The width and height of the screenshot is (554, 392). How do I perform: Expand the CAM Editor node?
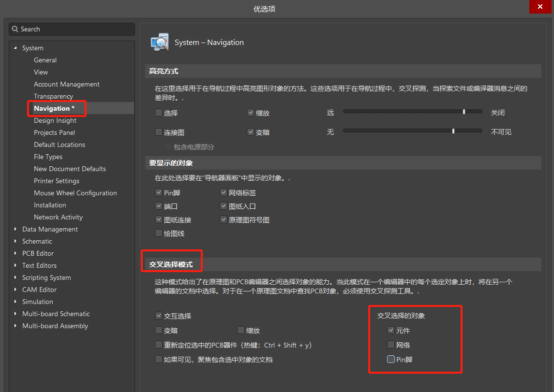click(x=15, y=290)
